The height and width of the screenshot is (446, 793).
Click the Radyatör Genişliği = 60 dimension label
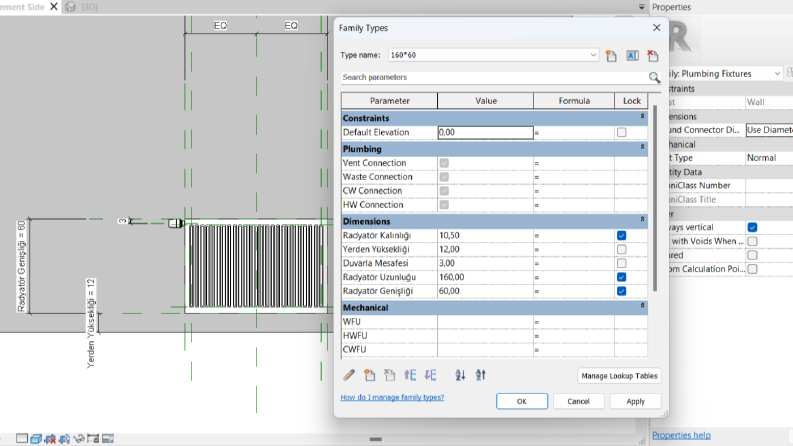pyautogui.click(x=21, y=266)
